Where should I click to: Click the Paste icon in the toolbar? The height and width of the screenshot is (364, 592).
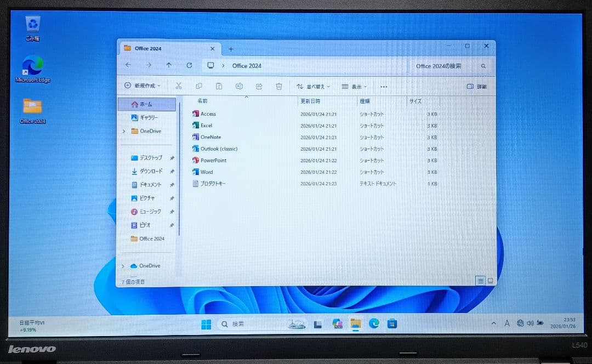click(219, 86)
